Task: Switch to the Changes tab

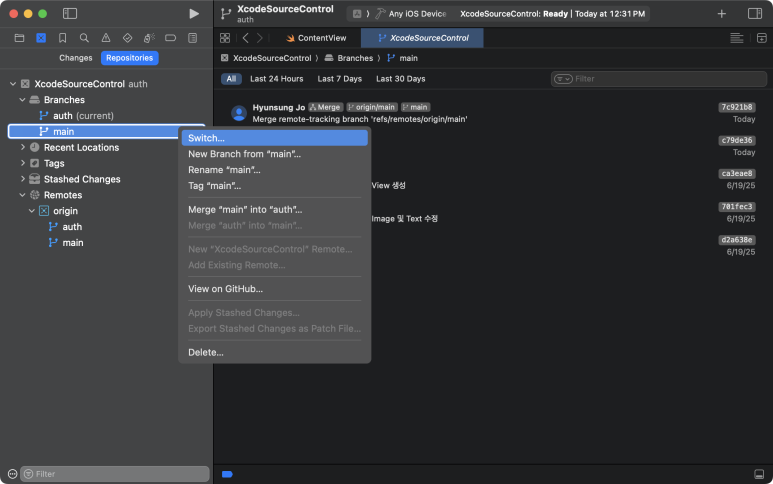Action: 75,58
